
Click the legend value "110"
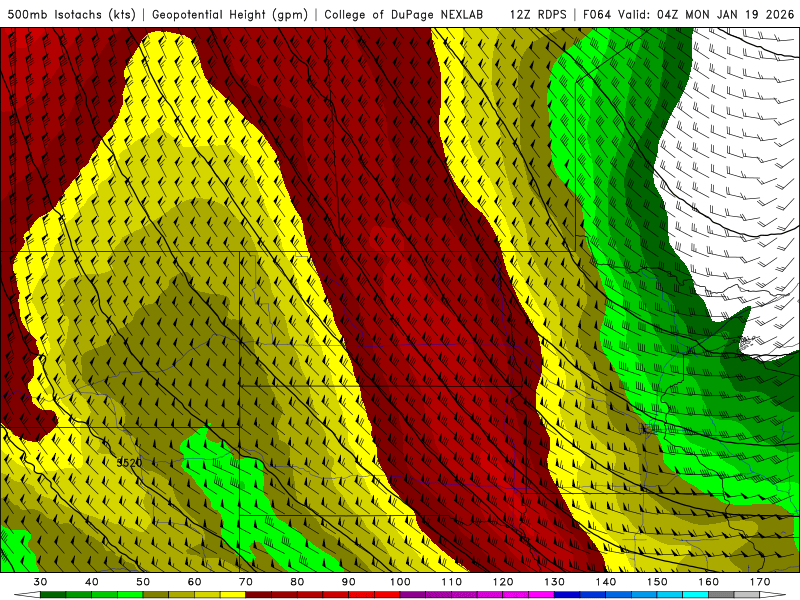[452, 582]
